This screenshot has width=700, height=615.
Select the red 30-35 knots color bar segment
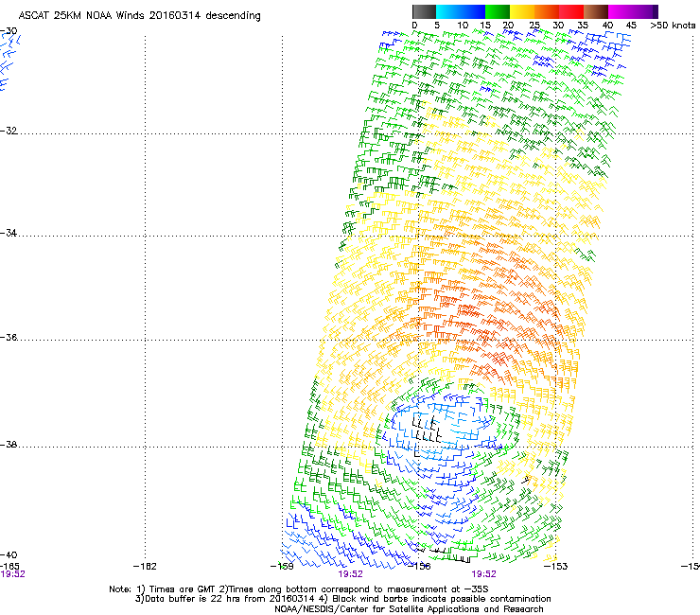tap(571, 11)
